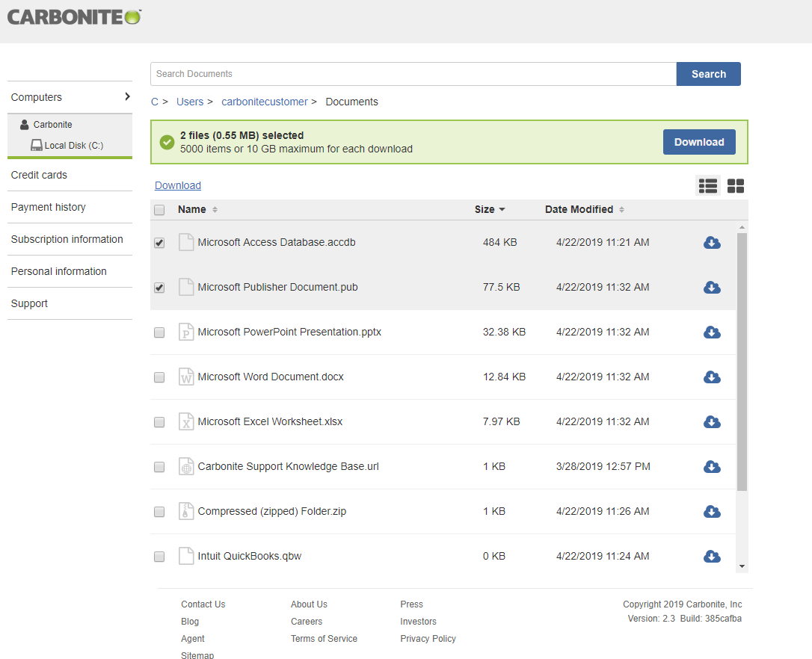Click scrollbar up arrow in file list
The image size is (812, 659).
(x=742, y=227)
